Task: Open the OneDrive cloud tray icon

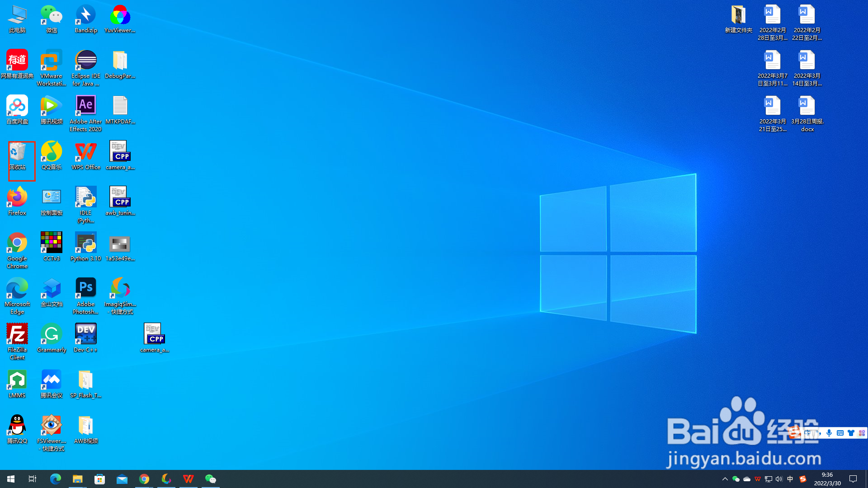Action: 747,479
